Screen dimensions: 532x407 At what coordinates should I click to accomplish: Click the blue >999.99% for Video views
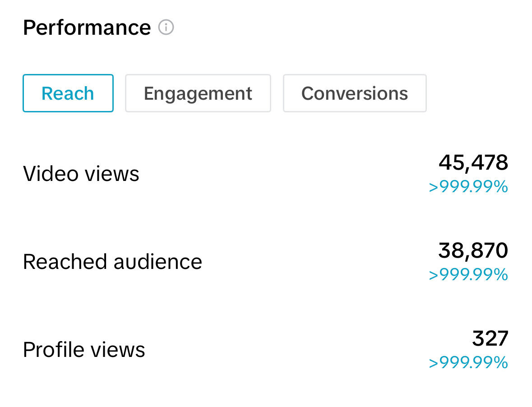pos(468,187)
